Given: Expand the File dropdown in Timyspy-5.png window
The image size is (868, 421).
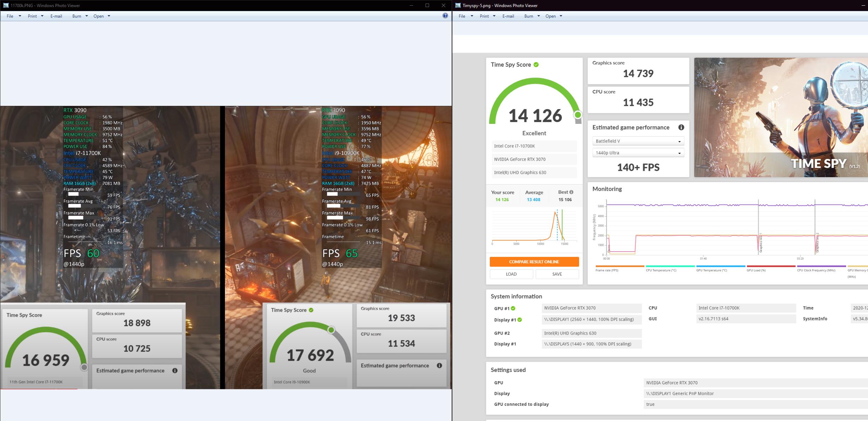Looking at the screenshot, I should 471,16.
